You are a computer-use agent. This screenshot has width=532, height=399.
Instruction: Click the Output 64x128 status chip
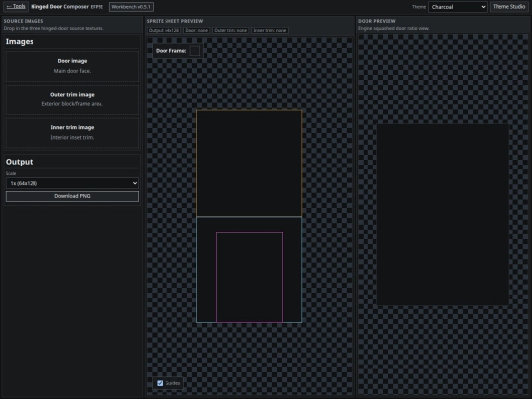[164, 31]
